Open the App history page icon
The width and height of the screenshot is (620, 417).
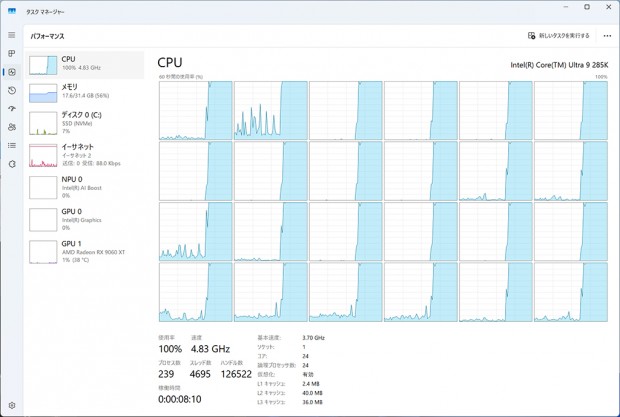tap(12, 91)
